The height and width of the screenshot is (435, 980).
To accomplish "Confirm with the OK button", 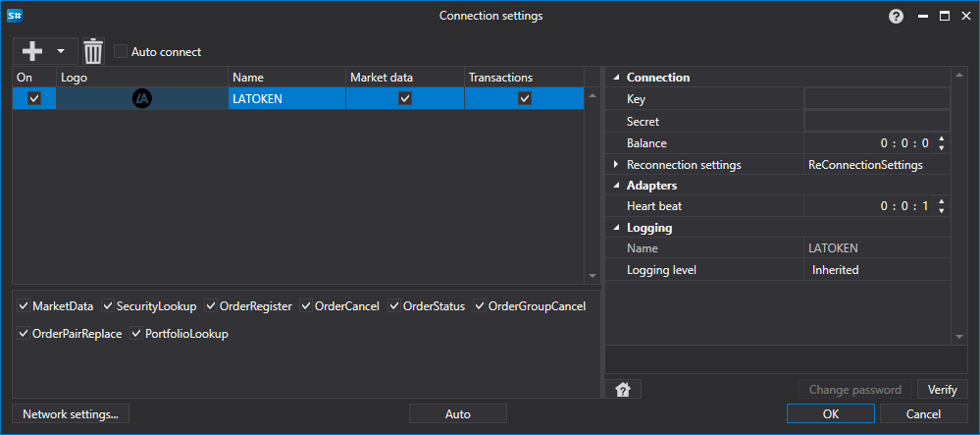I will pyautogui.click(x=831, y=413).
